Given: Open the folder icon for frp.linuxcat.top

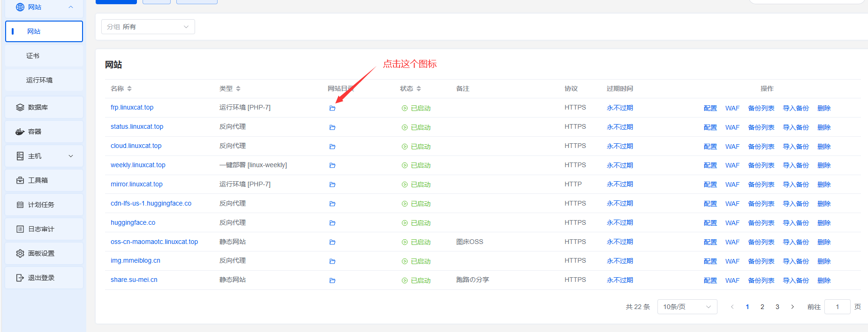Looking at the screenshot, I should click(x=332, y=108).
